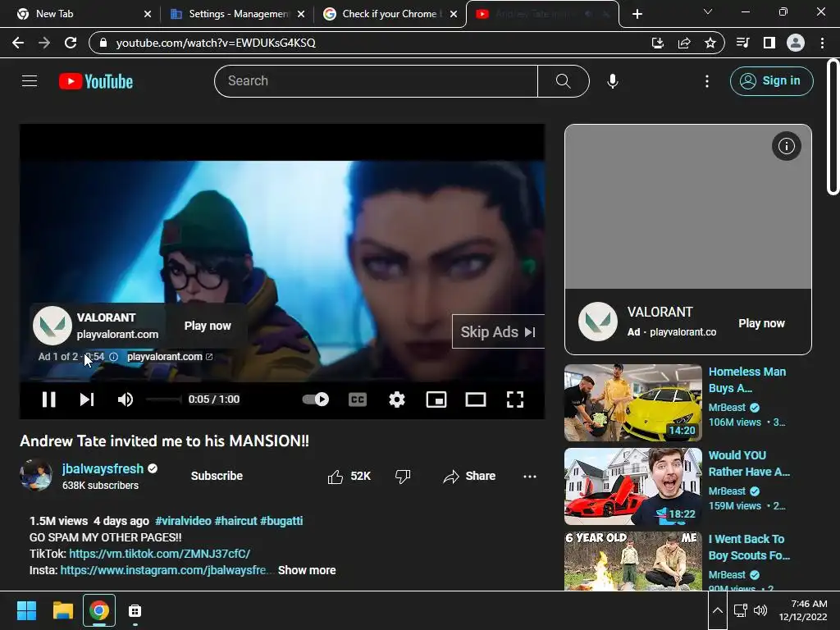Open the TikTok link in description
The width and height of the screenshot is (840, 630).
click(160, 554)
